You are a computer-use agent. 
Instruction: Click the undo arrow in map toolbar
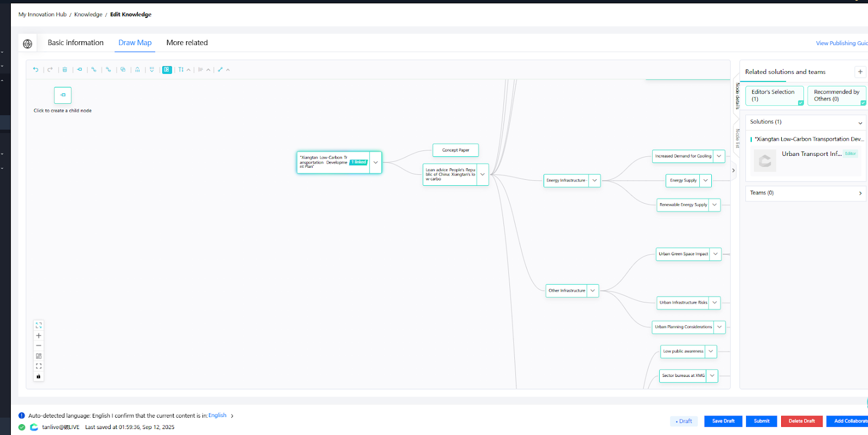pos(36,70)
